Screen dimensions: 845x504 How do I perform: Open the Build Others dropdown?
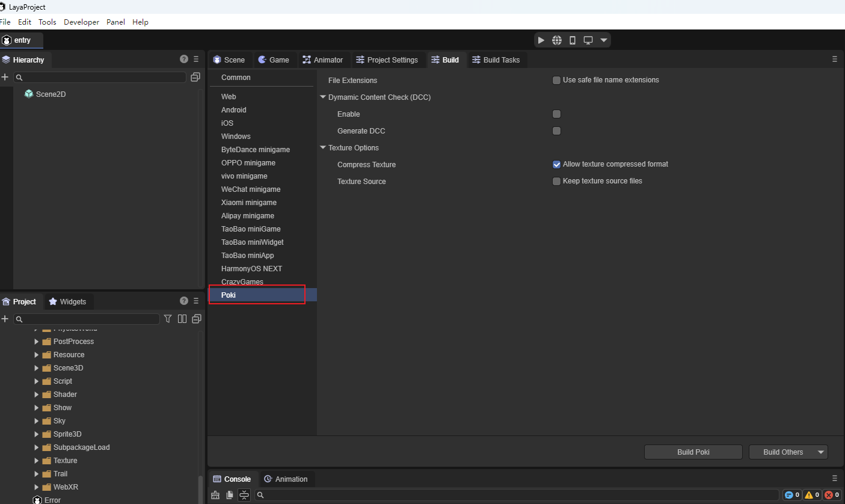(821, 452)
